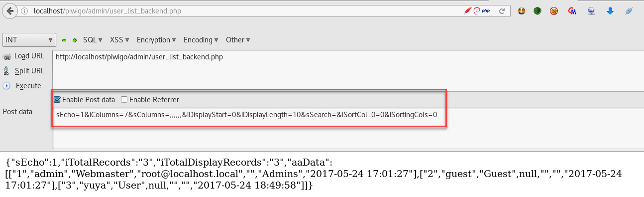
Task: Click the browser back arrow button
Action: tap(10, 11)
